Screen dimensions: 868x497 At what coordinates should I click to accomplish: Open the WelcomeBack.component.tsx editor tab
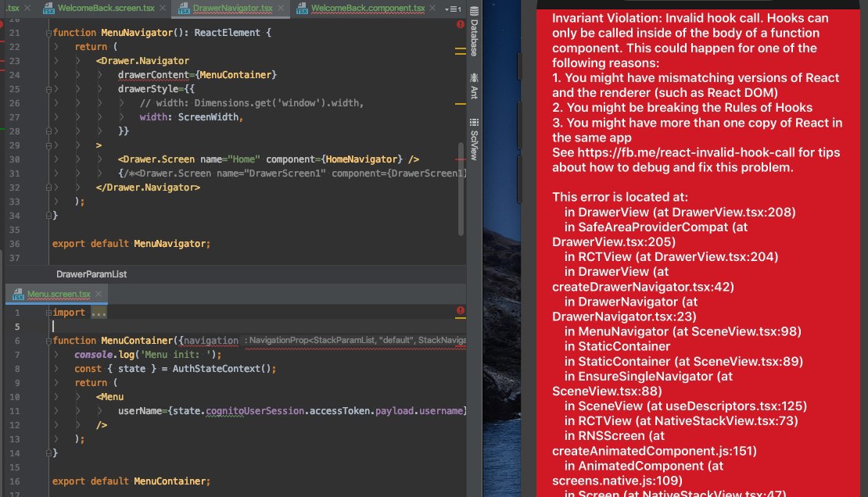[368, 8]
